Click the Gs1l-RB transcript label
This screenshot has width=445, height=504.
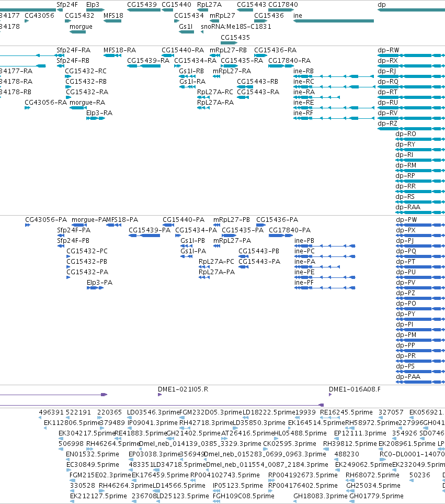tap(191, 71)
